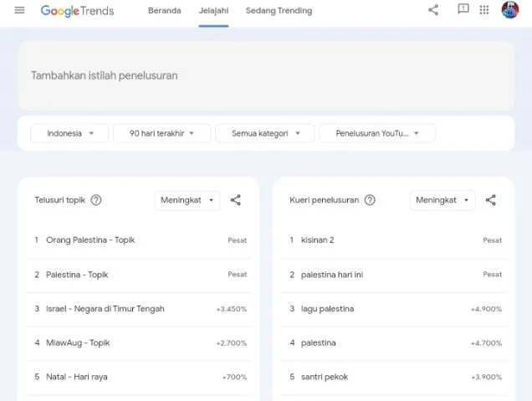Click +3.450% value for Israel

coord(232,309)
